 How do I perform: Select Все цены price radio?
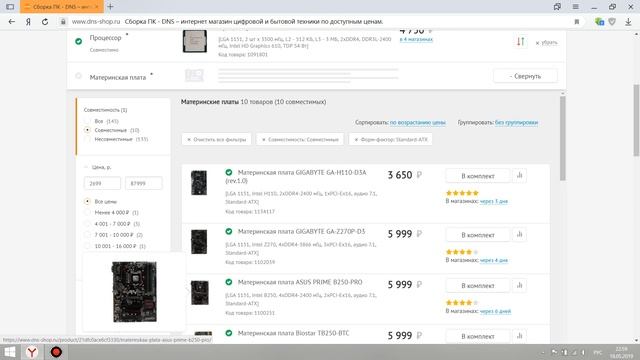tap(87, 202)
